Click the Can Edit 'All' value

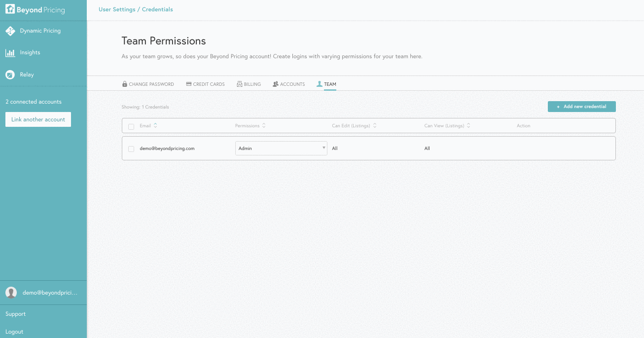click(335, 149)
